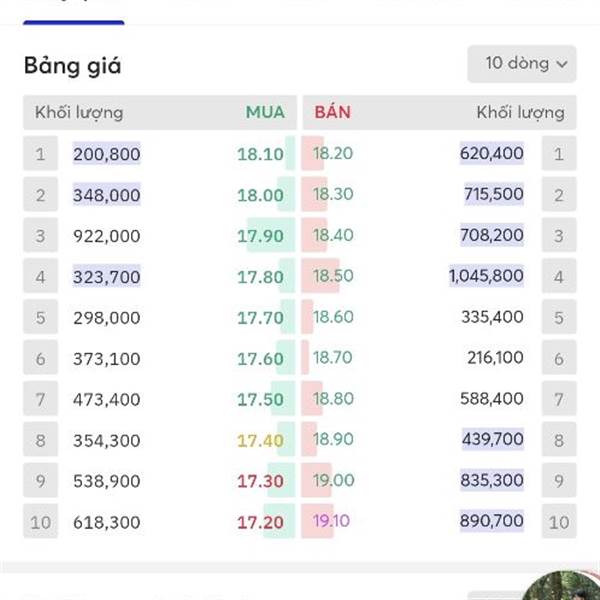Select sell price 19.00

click(333, 480)
